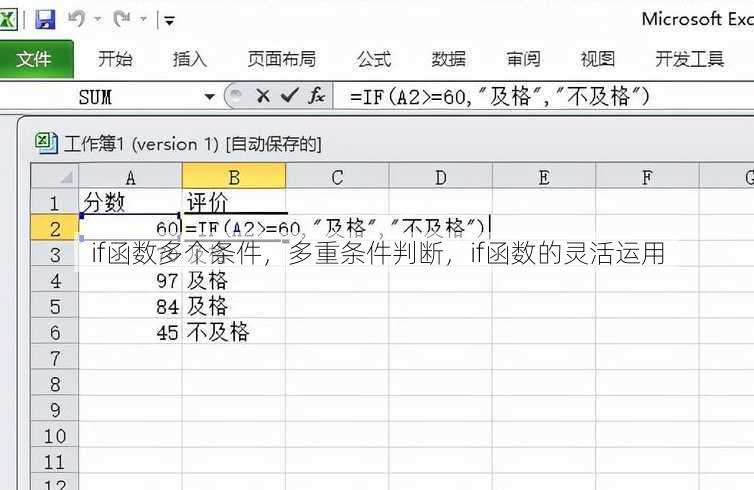The height and width of the screenshot is (490, 754).
Task: Save workbook with floppy disk icon
Action: 45,20
